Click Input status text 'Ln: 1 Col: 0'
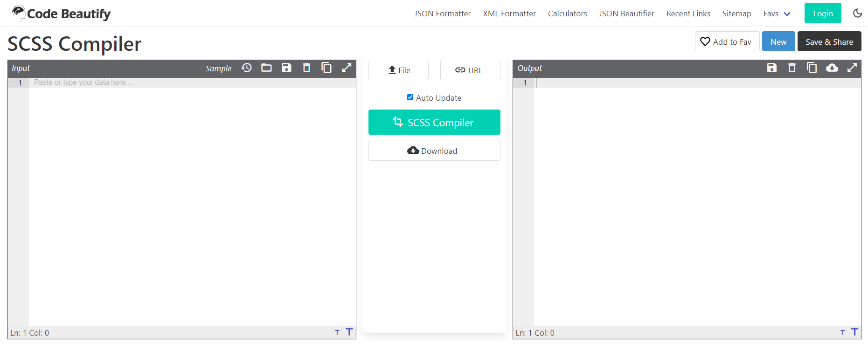This screenshot has height=351, width=868. coord(30,333)
